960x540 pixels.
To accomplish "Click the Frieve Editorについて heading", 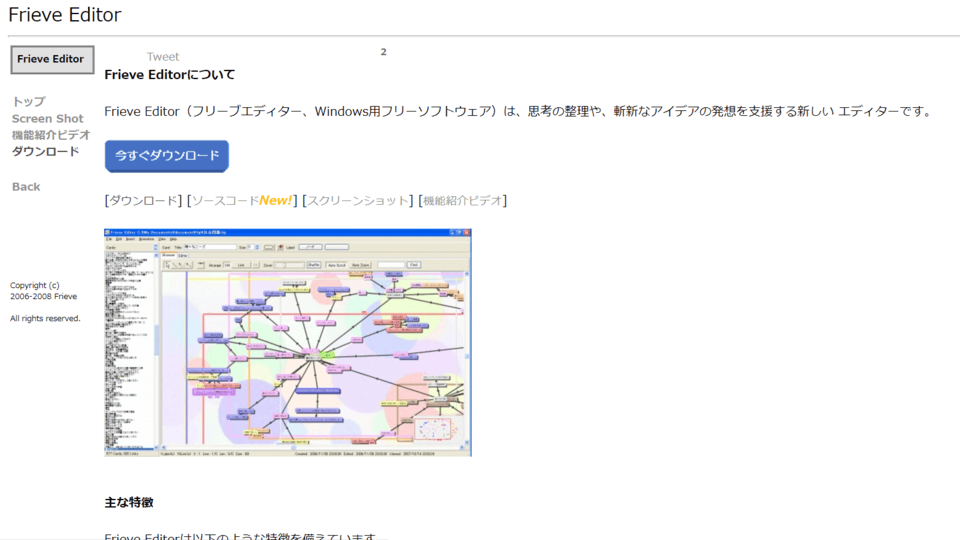I will tap(170, 75).
